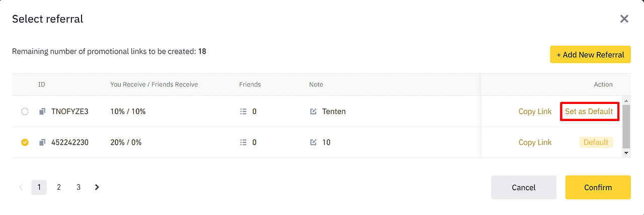Edit the Tenten note icon
Screen dimensions: 644x215
point(313,112)
